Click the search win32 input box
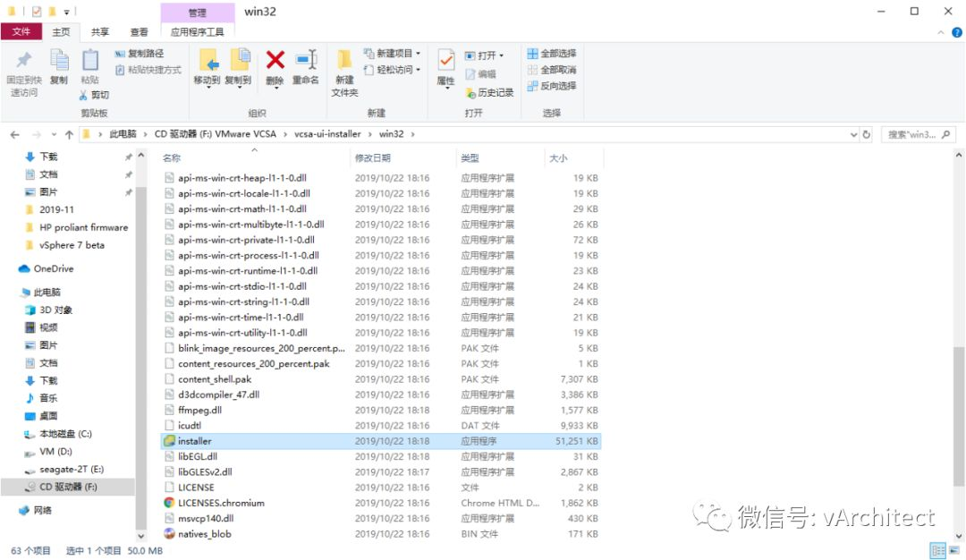Image resolution: width=966 pixels, height=560 pixels. pyautogui.click(x=918, y=134)
